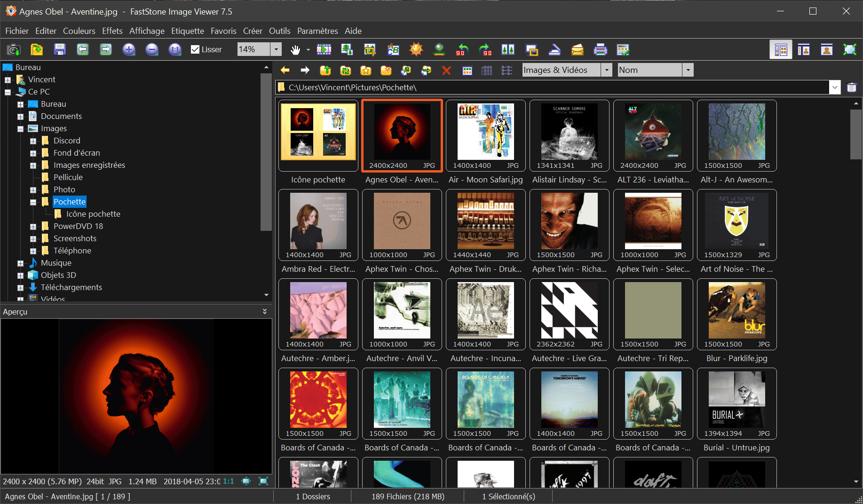Screen dimensions: 863x504
Task: Go up one folder level
Action: click(325, 71)
